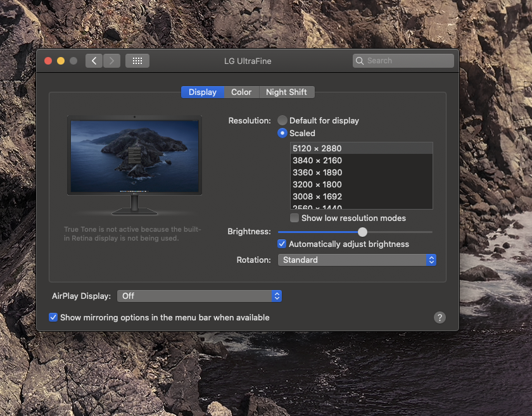Go back with the left chevron button

click(94, 61)
